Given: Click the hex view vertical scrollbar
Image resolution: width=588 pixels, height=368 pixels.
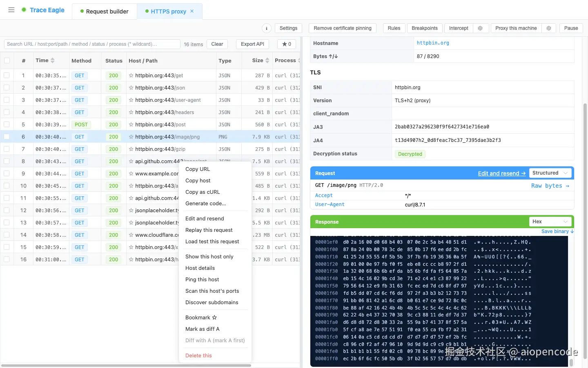Looking at the screenshot, I should [571, 362].
